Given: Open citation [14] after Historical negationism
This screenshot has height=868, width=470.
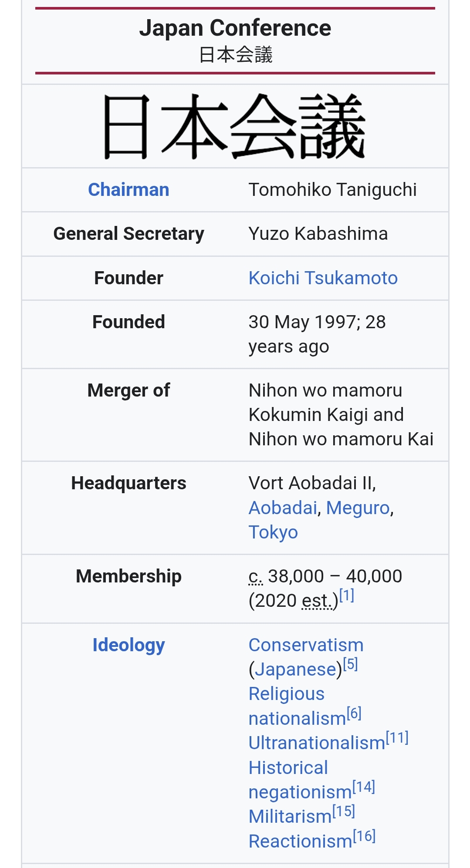Looking at the screenshot, I should pyautogui.click(x=364, y=787).
